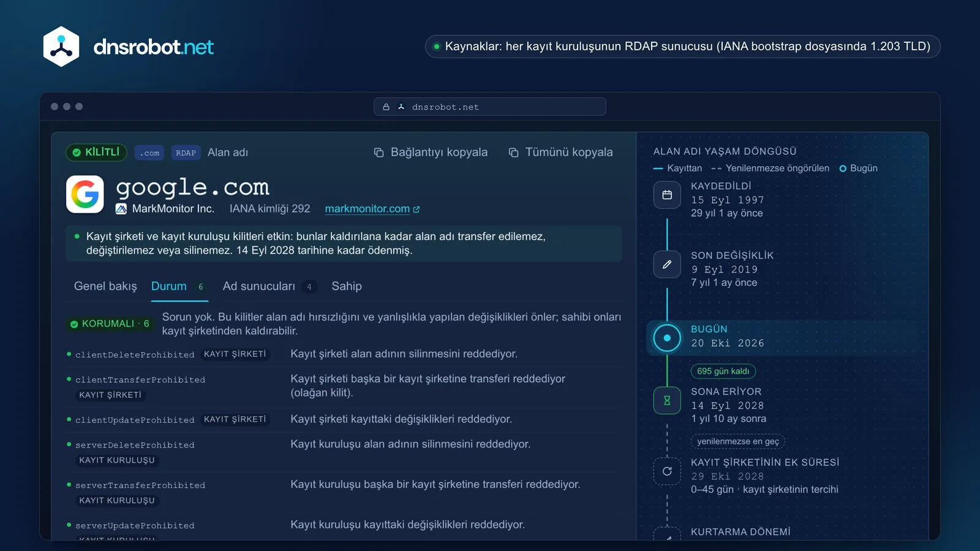Click the RDAP badge
Viewport: 980px width, 551px height.
(186, 153)
